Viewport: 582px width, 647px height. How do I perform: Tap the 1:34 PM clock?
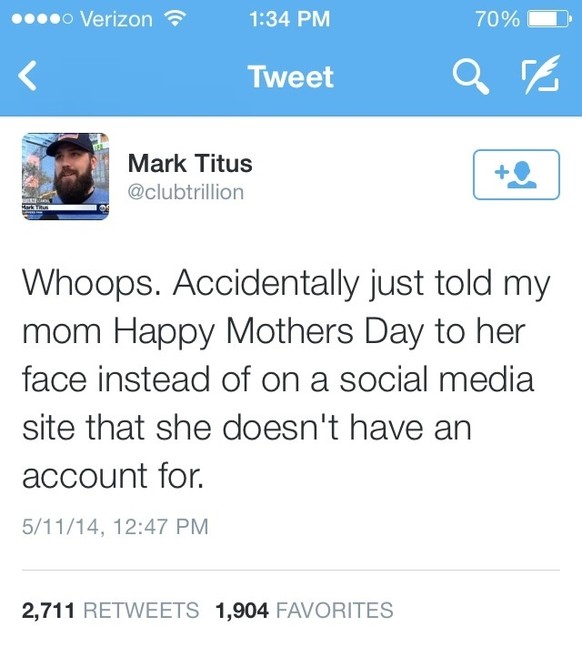click(x=290, y=19)
